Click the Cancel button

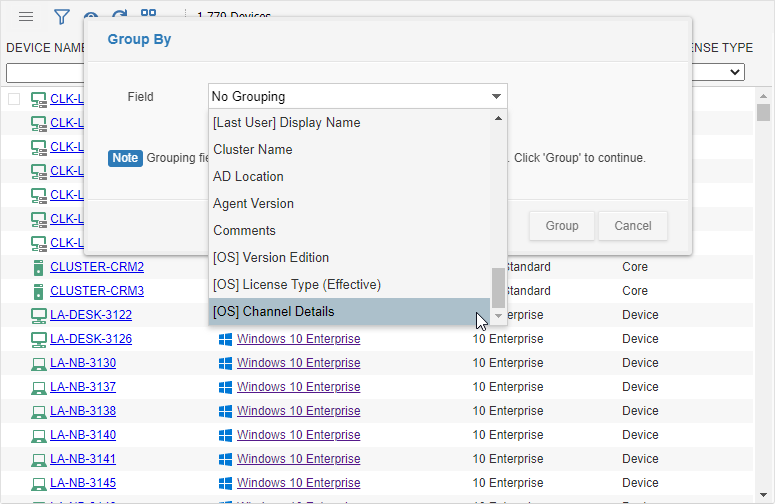(633, 226)
